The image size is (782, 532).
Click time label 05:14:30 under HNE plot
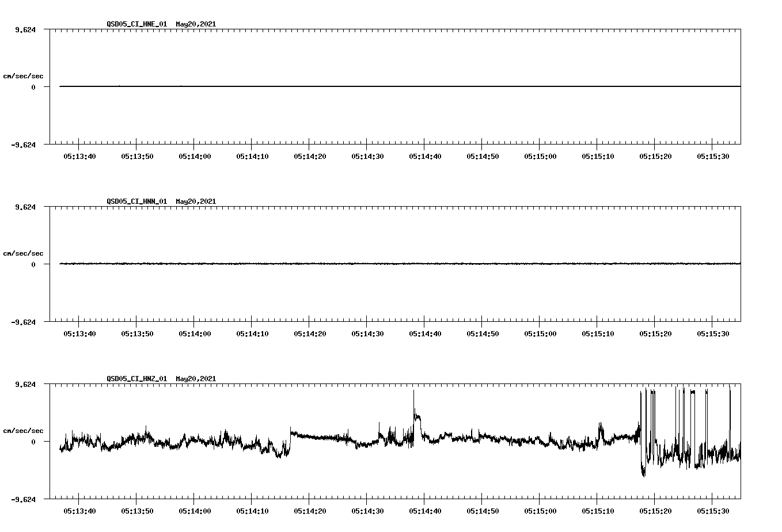[367, 156]
